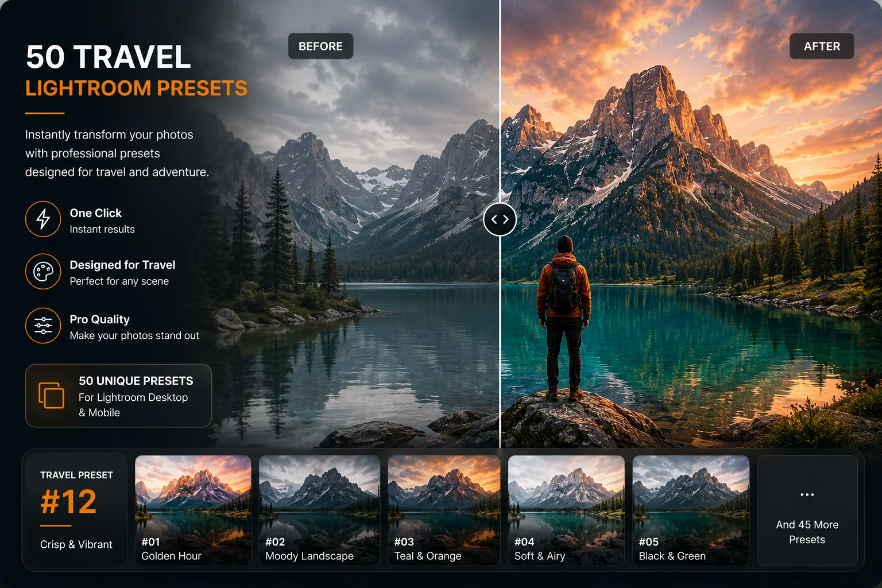Click the 'Instant results' caption
Image resolution: width=882 pixels, height=588 pixels.
[102, 229]
